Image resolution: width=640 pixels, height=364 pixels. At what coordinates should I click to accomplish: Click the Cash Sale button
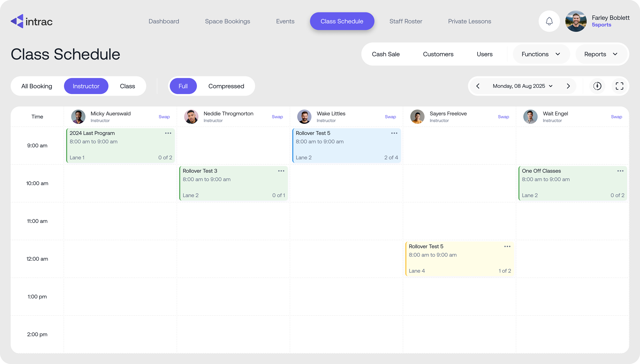[386, 54]
